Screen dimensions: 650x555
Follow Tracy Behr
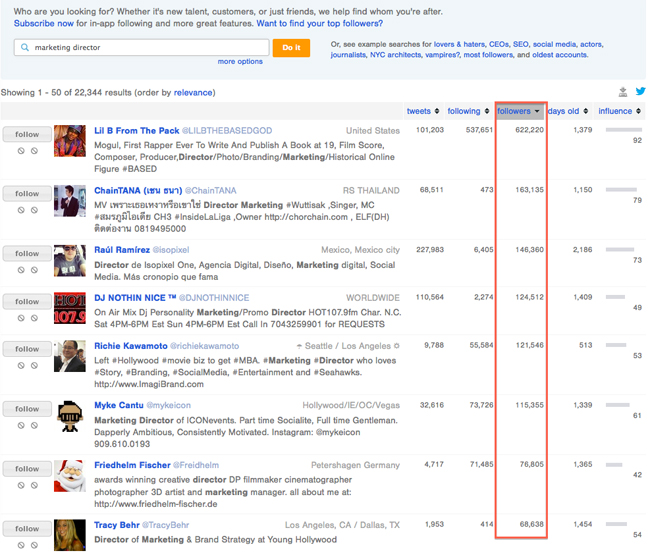click(x=27, y=528)
